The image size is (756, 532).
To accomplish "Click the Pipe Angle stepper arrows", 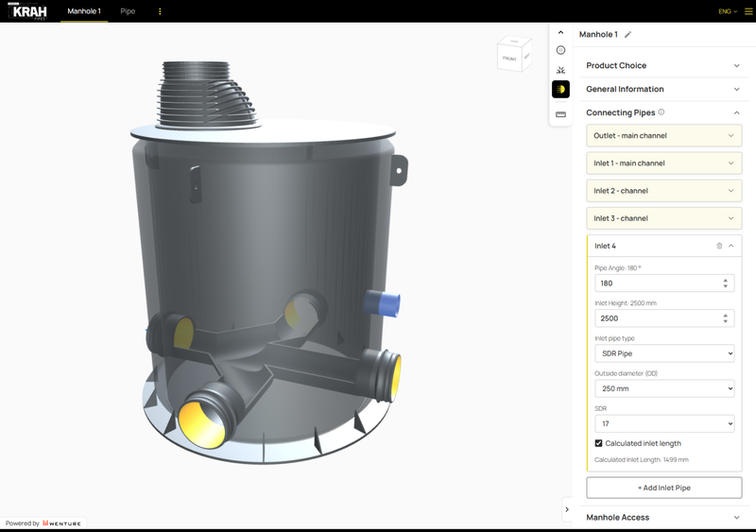I will [x=725, y=283].
